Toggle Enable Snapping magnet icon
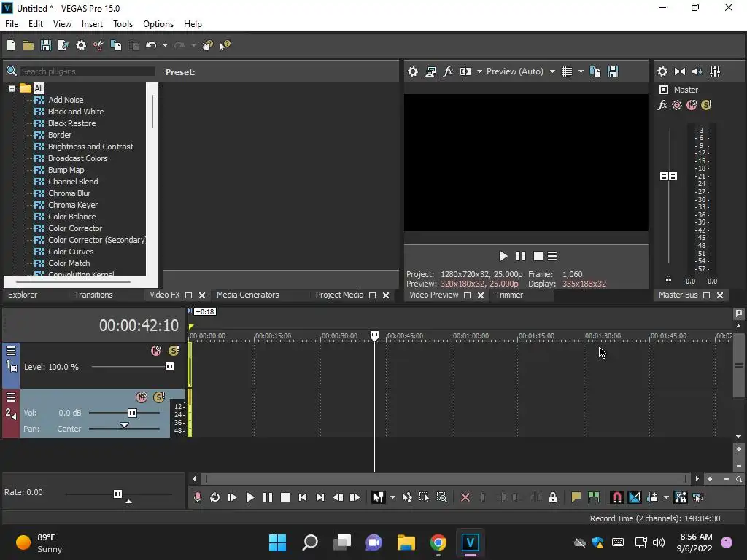 [616, 497]
